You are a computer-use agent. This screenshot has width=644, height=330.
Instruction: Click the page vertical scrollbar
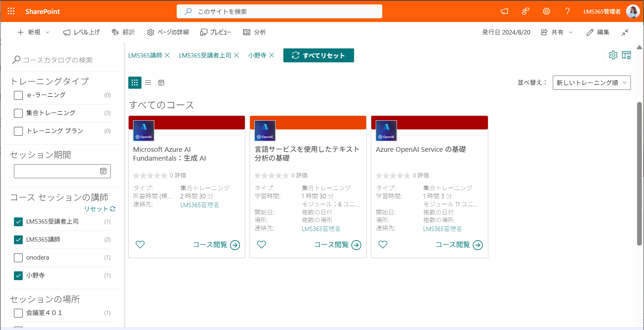pyautogui.click(x=639, y=174)
